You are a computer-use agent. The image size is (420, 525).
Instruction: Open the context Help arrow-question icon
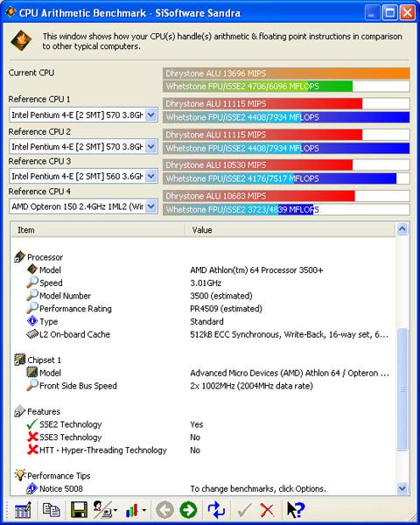(x=296, y=510)
